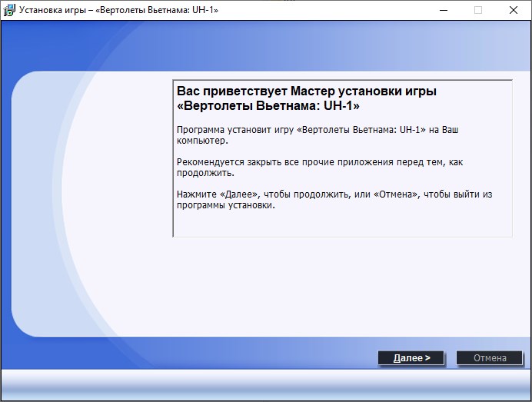
Task: Click the text 'Программа установит игру'
Action: click(x=235, y=130)
